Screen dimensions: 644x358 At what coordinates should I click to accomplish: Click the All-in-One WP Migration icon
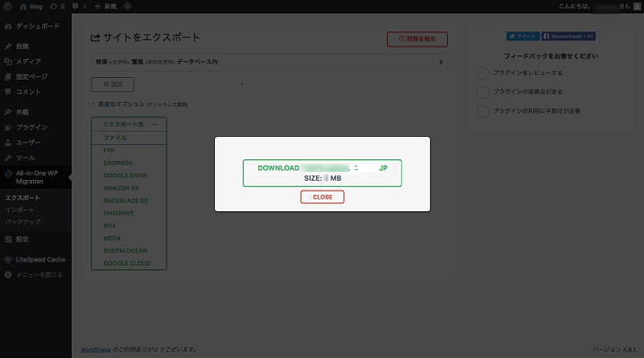[x=8, y=174]
